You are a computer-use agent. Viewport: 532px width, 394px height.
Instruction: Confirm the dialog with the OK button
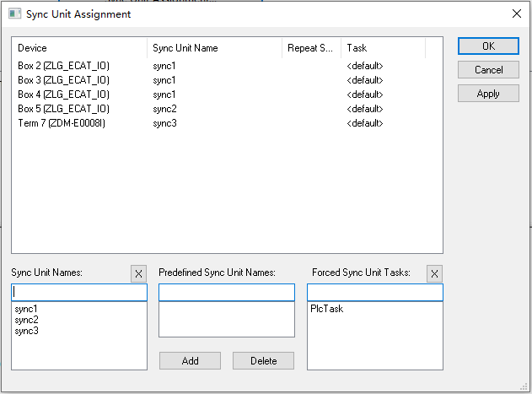pos(488,46)
